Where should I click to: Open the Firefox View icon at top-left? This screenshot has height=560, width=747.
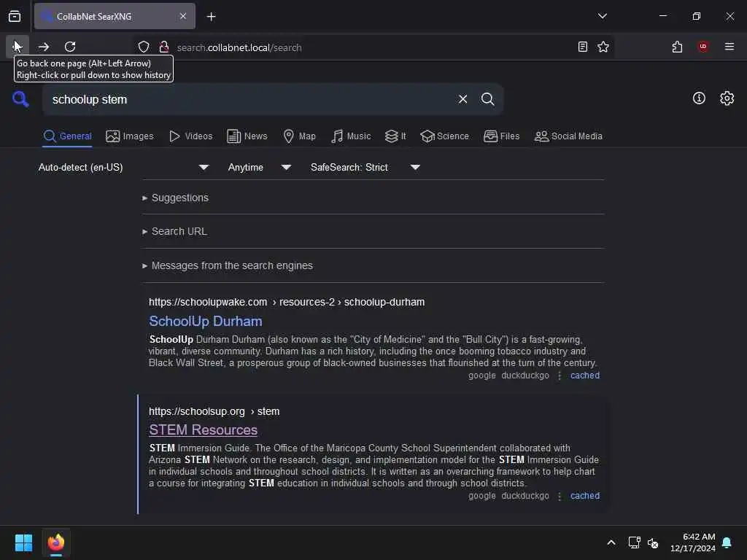(x=15, y=16)
